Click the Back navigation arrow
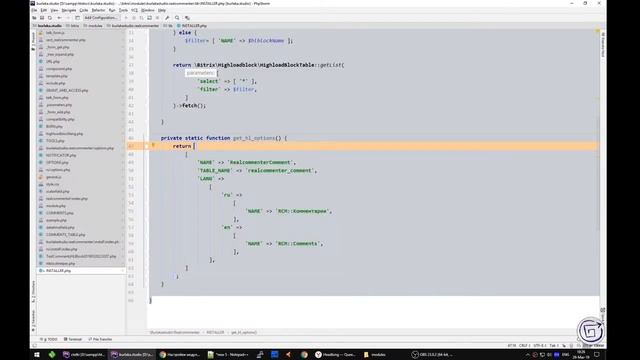Screen dimensions: 640x360 pos(60,18)
